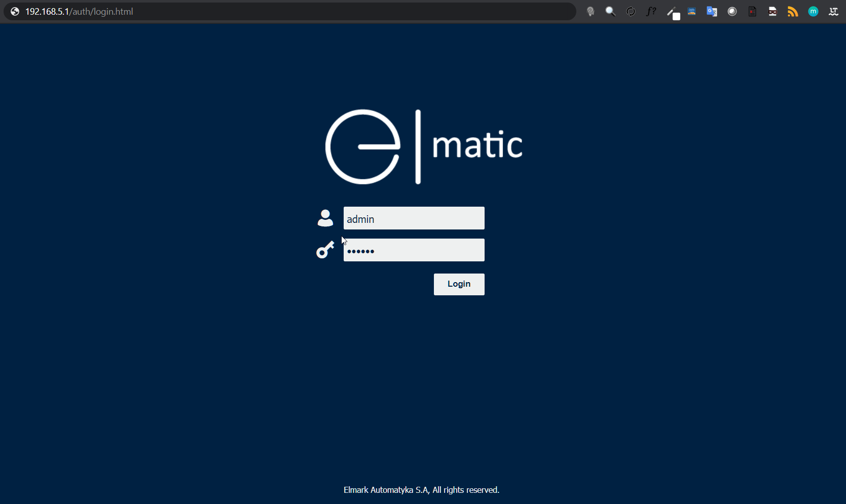Open the Google Translate extension
This screenshot has width=846, height=504.
[712, 12]
